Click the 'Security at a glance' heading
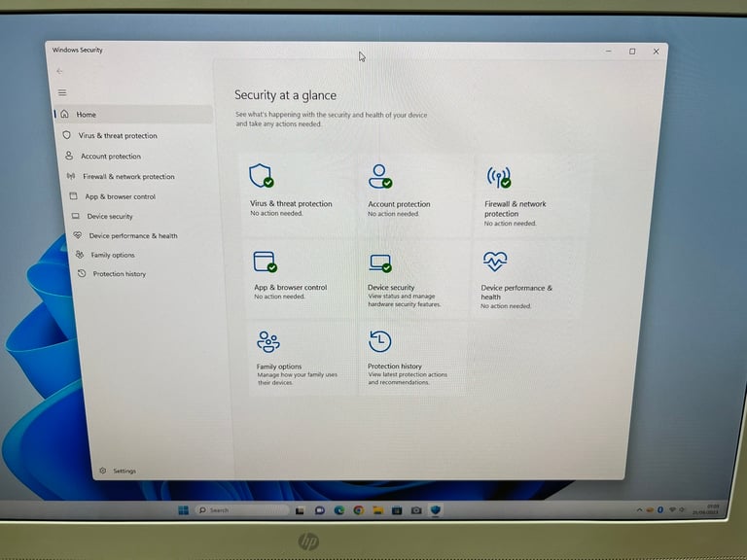 pos(285,95)
